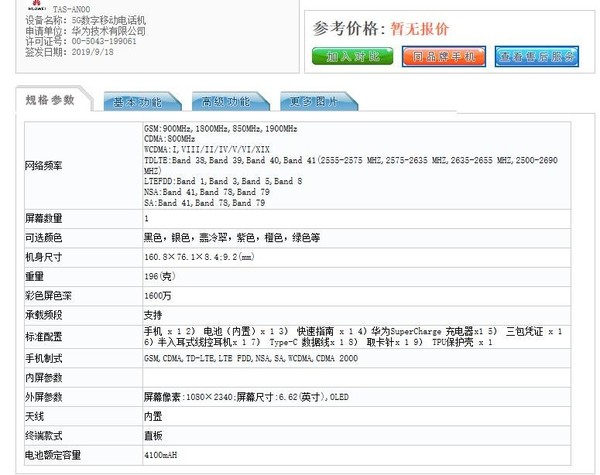
Task: Click the 终端款式 row label
Action: (43, 436)
